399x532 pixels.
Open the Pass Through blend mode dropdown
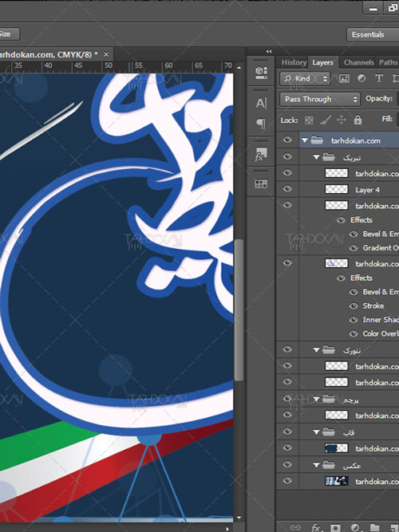[320, 99]
